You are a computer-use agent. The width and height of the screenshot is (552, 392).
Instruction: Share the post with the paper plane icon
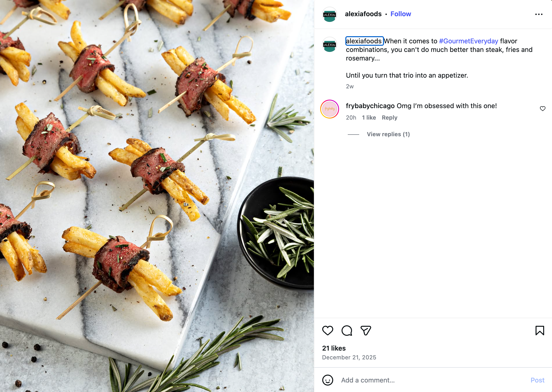[366, 331]
